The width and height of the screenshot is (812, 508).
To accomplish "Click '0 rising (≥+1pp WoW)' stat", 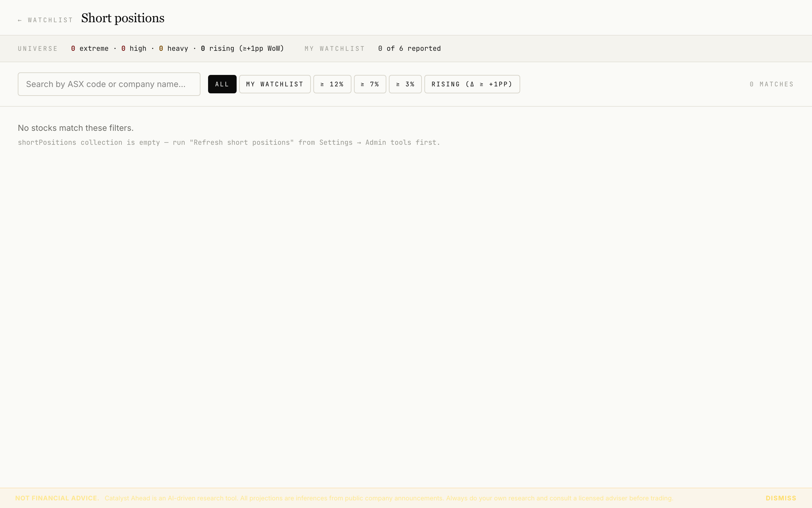I will tap(242, 48).
